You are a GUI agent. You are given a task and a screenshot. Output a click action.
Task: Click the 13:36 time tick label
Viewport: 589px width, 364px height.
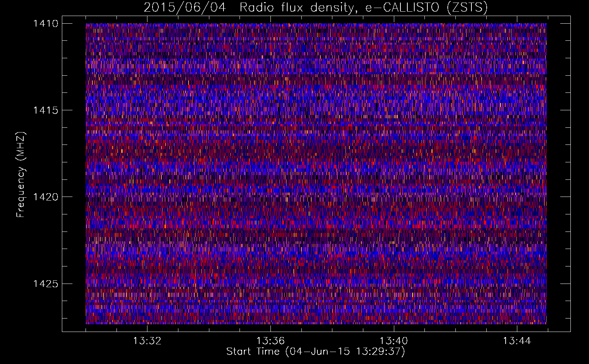[x=270, y=341]
